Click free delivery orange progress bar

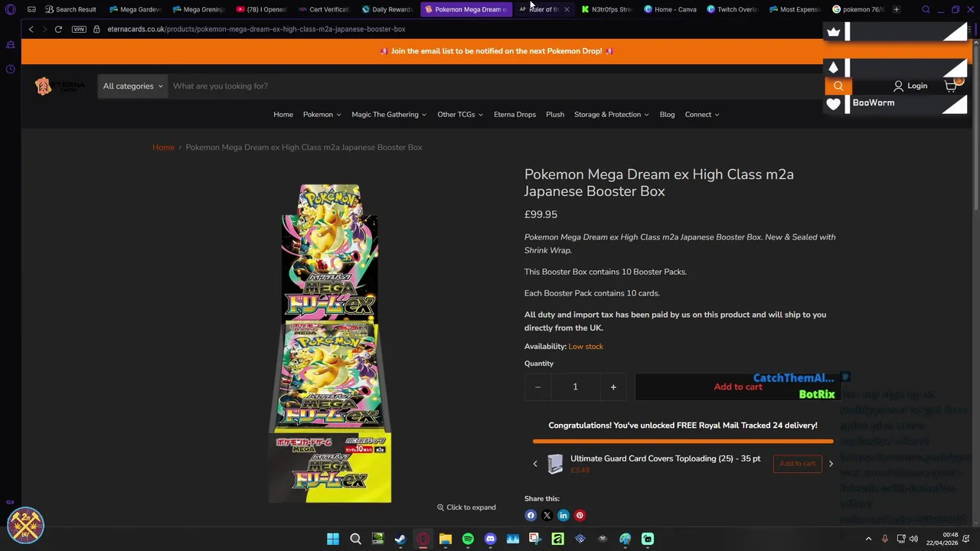(x=683, y=442)
